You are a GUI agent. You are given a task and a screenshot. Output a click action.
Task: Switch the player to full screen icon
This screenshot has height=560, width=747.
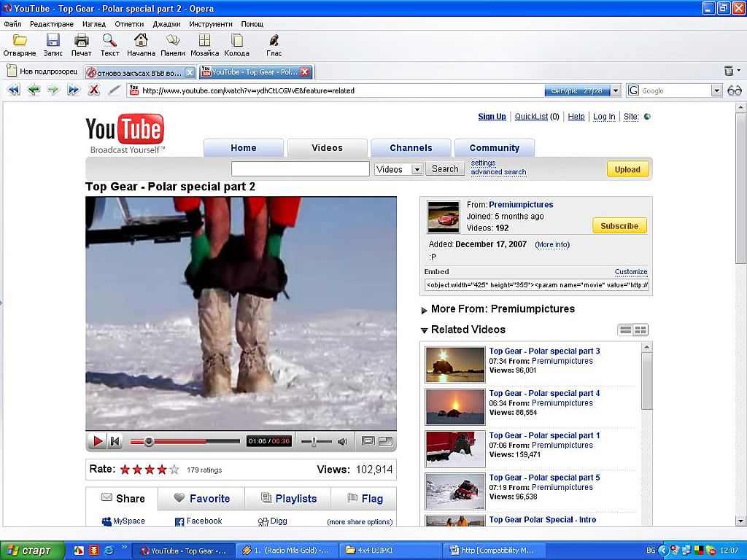tap(385, 441)
